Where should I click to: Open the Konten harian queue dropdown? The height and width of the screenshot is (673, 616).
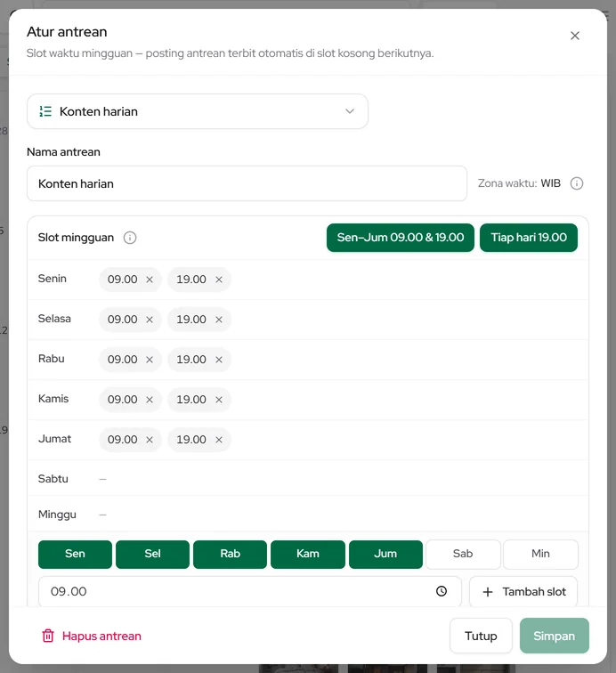point(198,111)
